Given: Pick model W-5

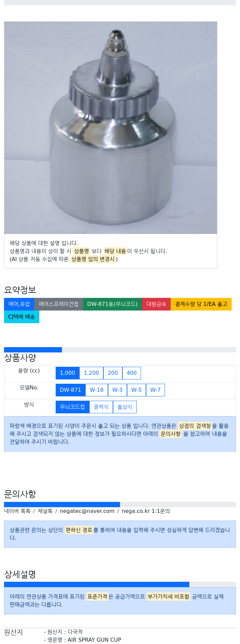Looking at the screenshot, I should click(136, 390).
